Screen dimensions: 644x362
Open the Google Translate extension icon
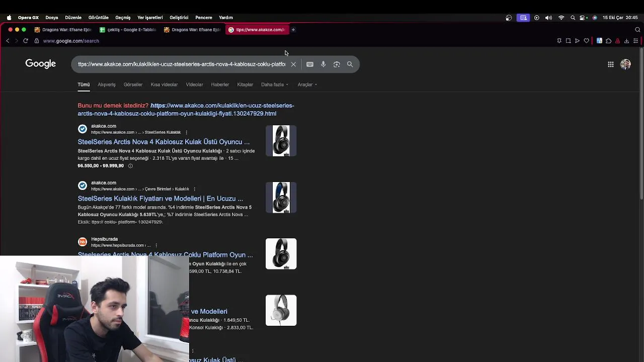[x=599, y=41]
